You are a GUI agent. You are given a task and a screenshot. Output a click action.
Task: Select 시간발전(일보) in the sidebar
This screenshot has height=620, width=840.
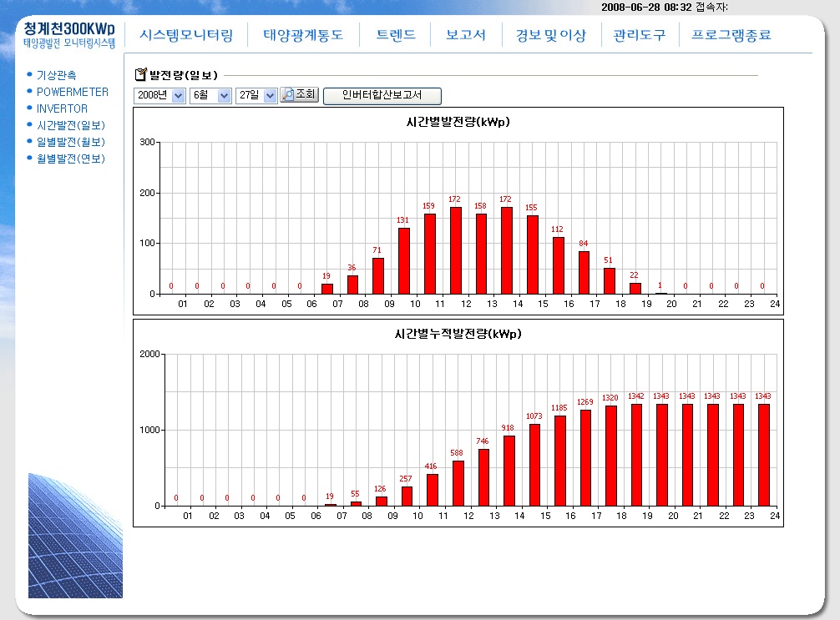pos(71,125)
